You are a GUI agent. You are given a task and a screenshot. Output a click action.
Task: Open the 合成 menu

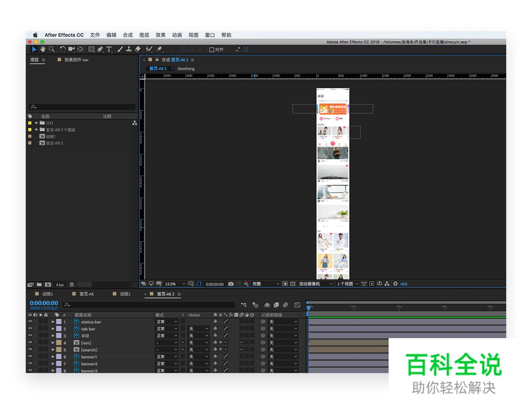tap(128, 35)
